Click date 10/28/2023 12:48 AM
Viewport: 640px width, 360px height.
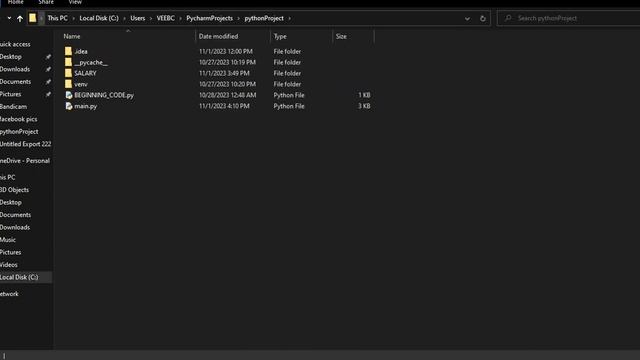[x=227, y=95]
